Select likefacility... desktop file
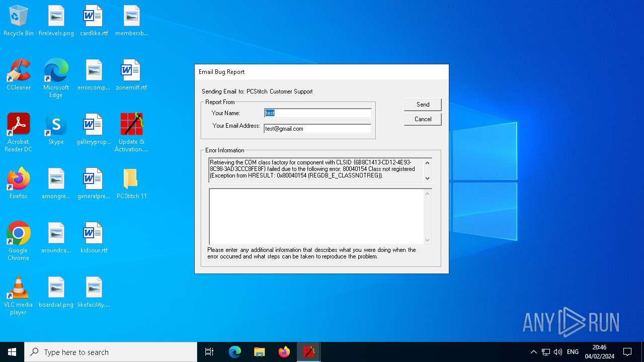The width and height of the screenshot is (644, 362). pyautogui.click(x=94, y=293)
